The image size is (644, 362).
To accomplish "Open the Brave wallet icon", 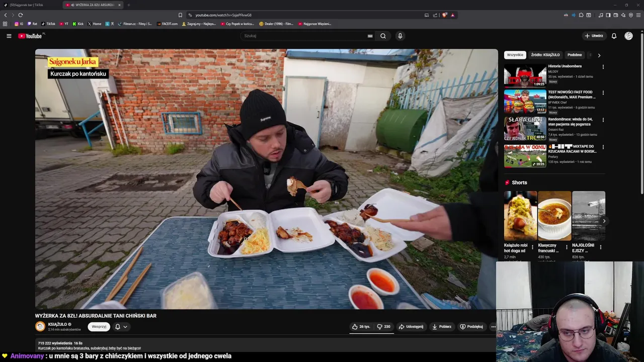I will click(x=616, y=15).
